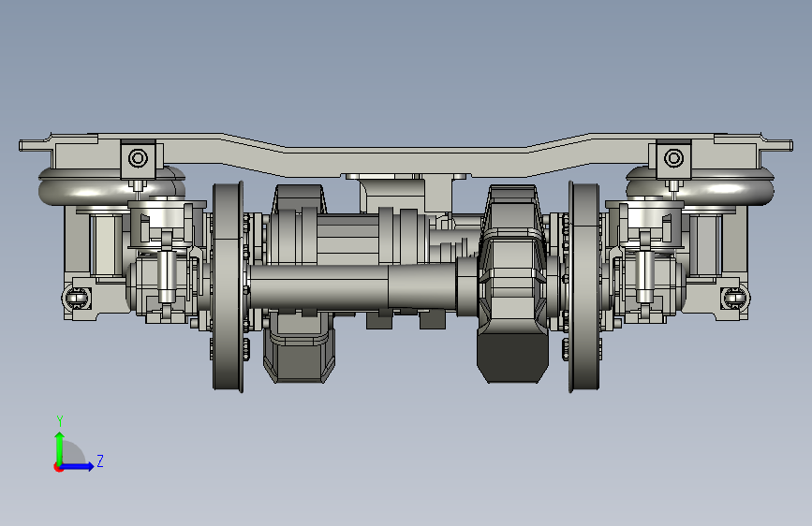Select the central axle shaft
This screenshot has height=526, width=812.
pos(352,288)
